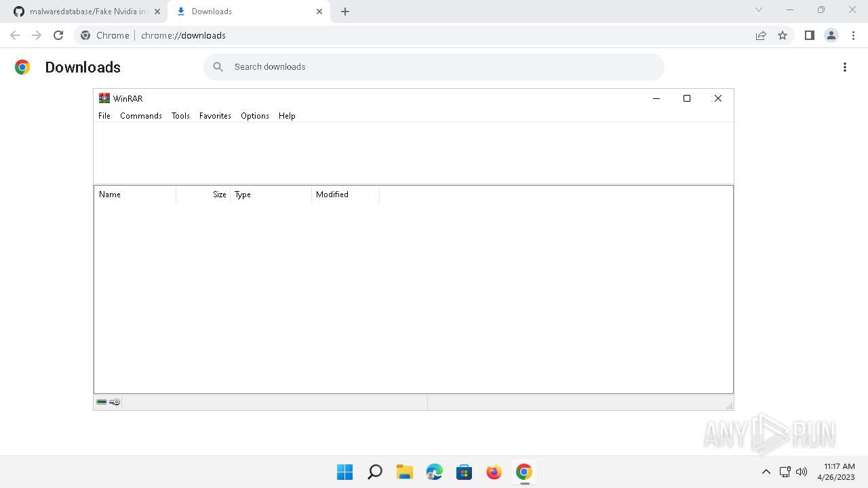The width and height of the screenshot is (868, 488).
Task: Close the malwaredatabase GitHub tab
Action: click(x=157, y=12)
